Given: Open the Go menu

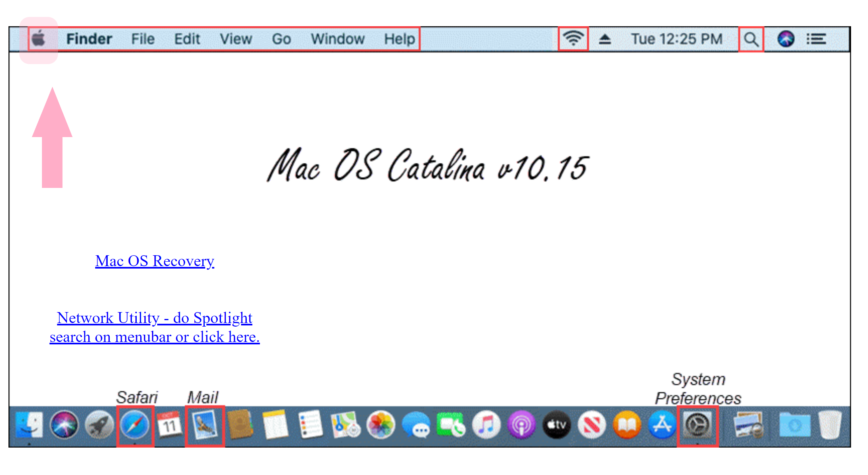Looking at the screenshot, I should 281,39.
